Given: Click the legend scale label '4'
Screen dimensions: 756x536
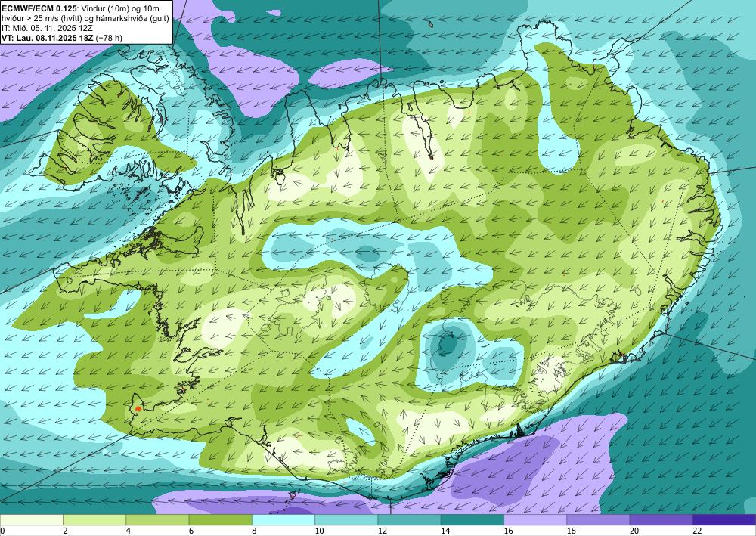Looking at the screenshot, I should click(129, 531).
